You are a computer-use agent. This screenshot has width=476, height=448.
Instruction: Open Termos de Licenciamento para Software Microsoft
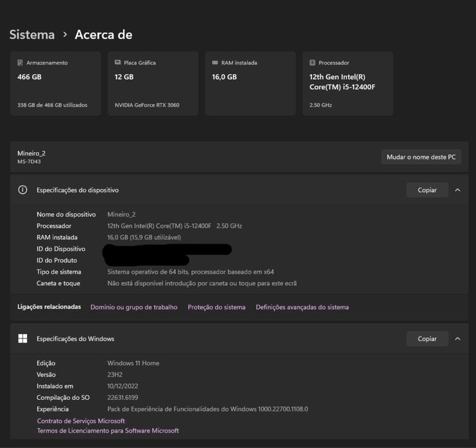point(108,431)
